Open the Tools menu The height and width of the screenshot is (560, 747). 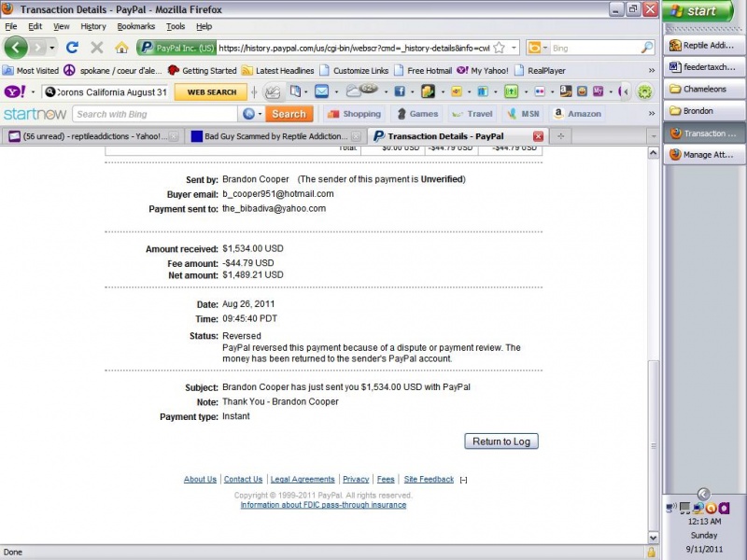point(176,26)
